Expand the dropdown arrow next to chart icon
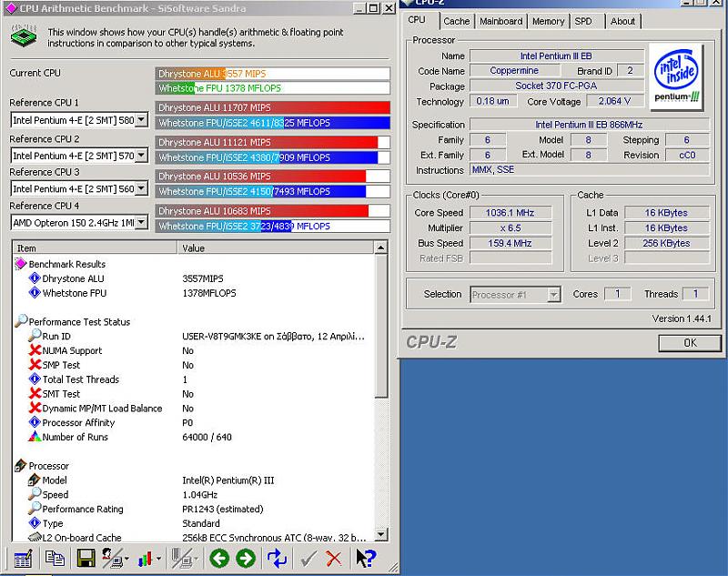This screenshot has height=576, width=728. 158,559
